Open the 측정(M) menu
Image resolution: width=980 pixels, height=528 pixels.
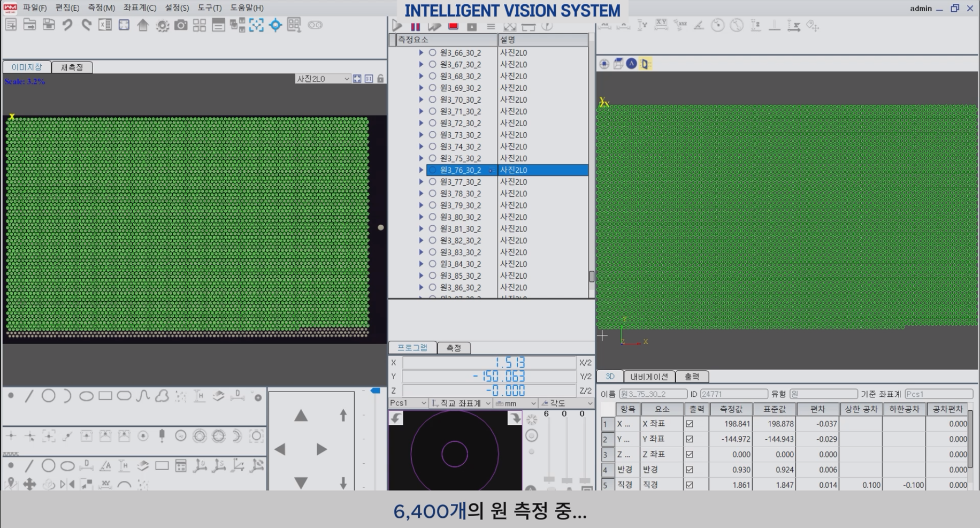pos(101,7)
